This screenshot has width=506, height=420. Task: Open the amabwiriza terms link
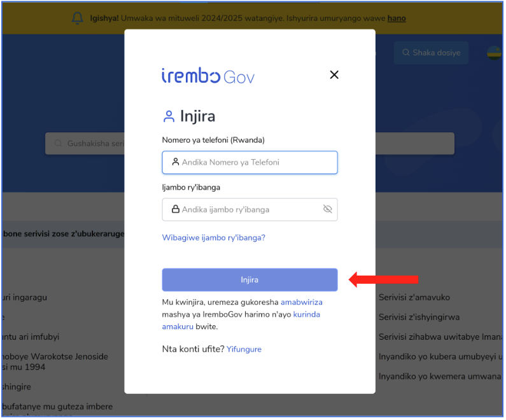302,302
